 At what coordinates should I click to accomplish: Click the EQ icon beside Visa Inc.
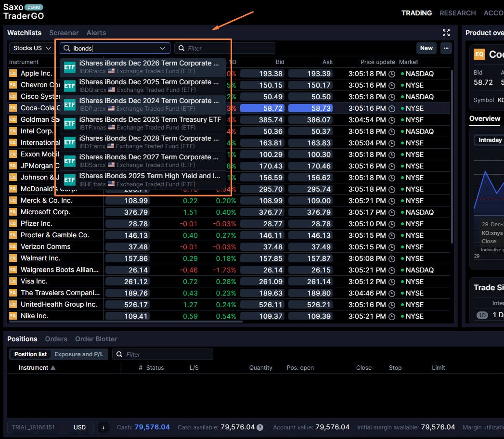pos(13,282)
